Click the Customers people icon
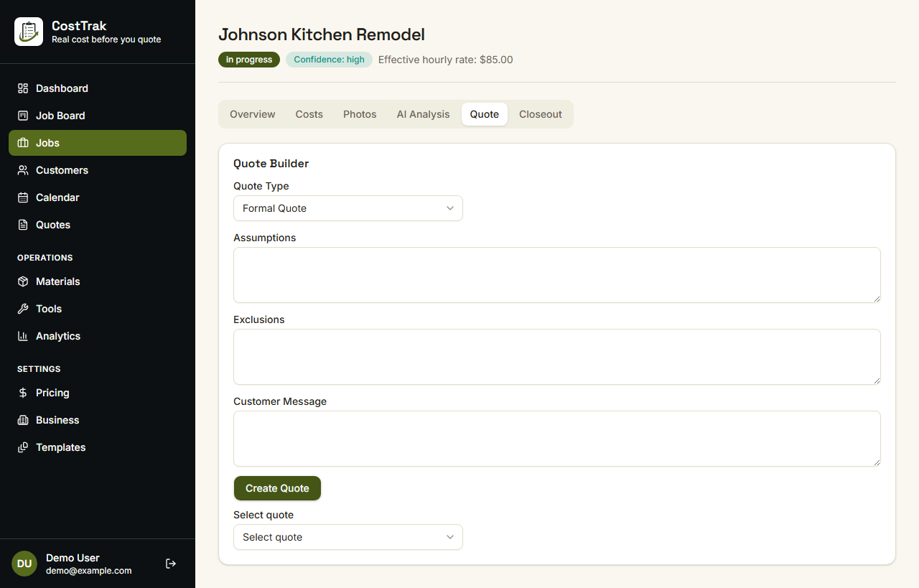 click(23, 170)
